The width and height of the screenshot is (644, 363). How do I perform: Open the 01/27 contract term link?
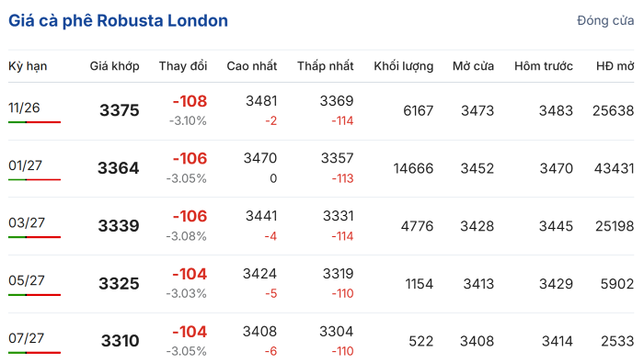coord(25,165)
